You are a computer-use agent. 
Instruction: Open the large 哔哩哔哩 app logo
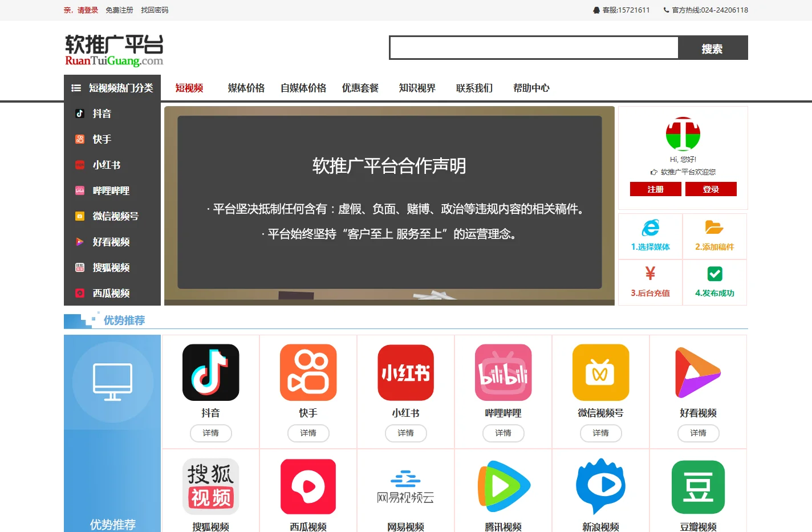[504, 372]
